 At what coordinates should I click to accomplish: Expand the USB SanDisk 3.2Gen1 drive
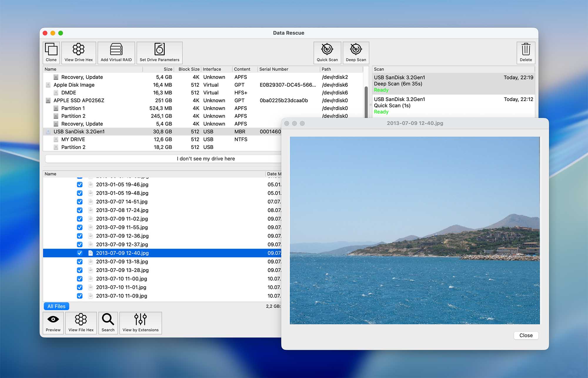[x=48, y=132]
